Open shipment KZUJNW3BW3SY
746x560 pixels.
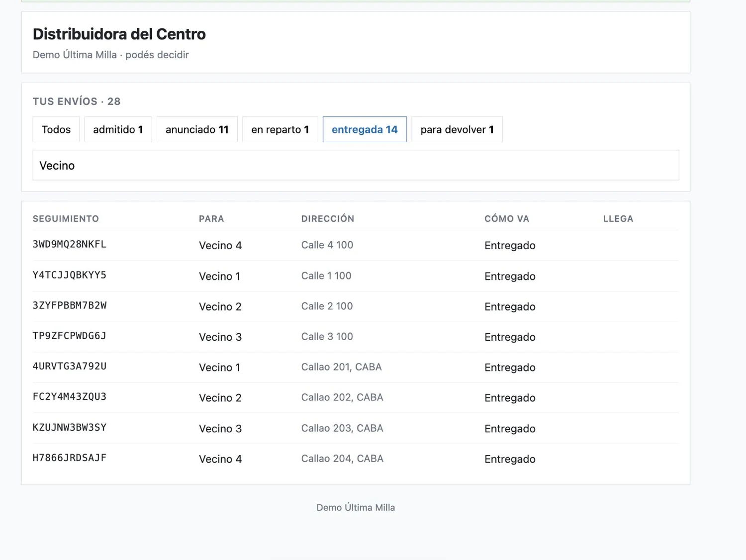tap(70, 427)
